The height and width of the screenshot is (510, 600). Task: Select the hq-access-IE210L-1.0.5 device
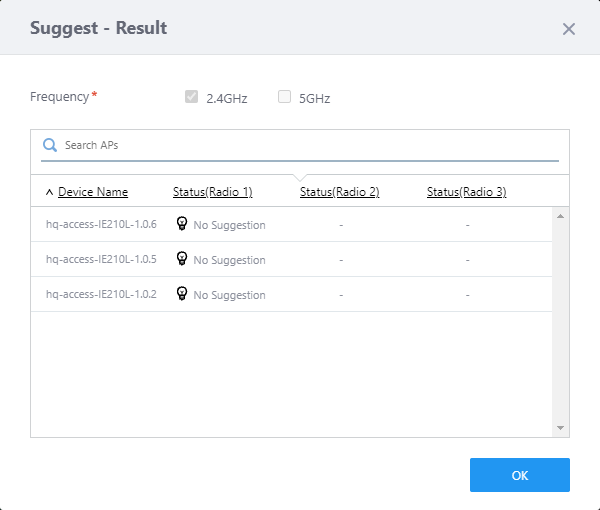pos(101,259)
